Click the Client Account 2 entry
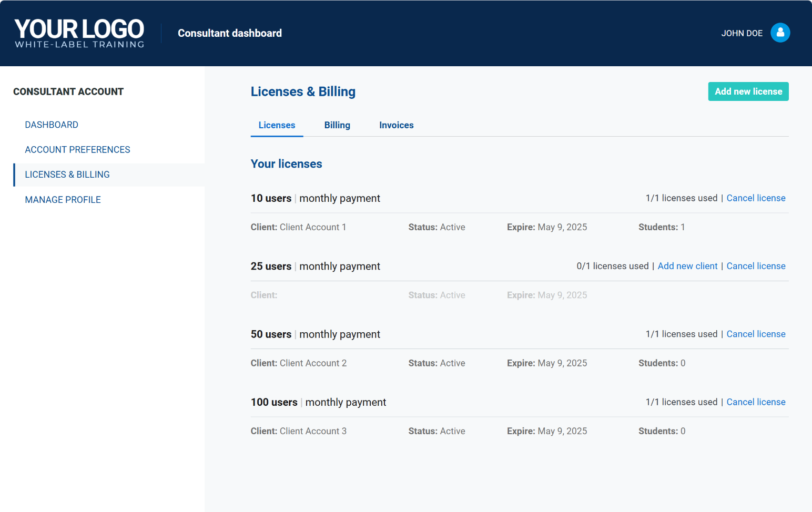Viewport: 812px width, 512px height. pyautogui.click(x=313, y=363)
